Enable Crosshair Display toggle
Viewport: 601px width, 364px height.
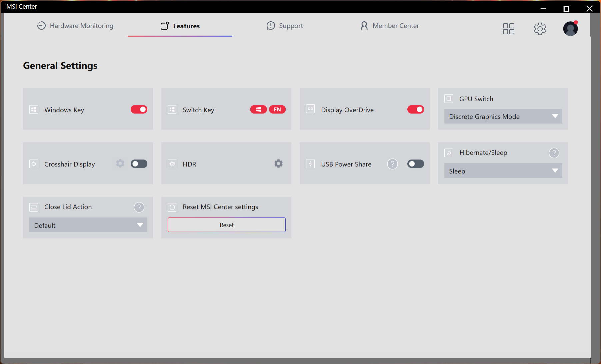(x=139, y=164)
